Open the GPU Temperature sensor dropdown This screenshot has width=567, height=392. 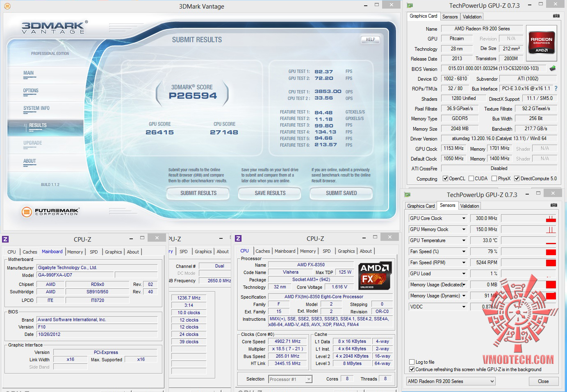(464, 240)
